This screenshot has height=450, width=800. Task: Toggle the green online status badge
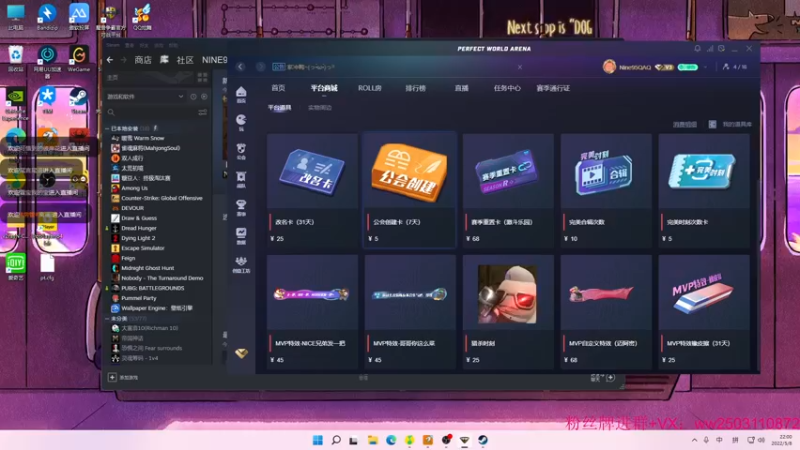click(688, 67)
